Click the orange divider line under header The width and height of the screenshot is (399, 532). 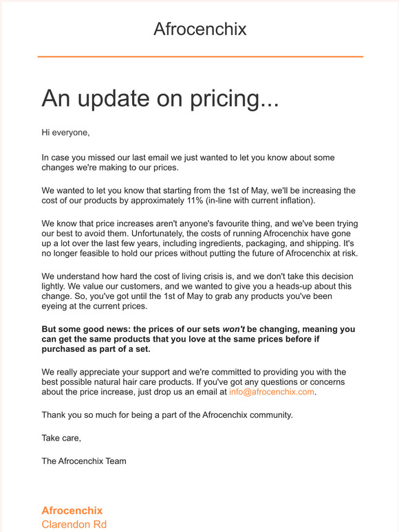[x=200, y=56]
